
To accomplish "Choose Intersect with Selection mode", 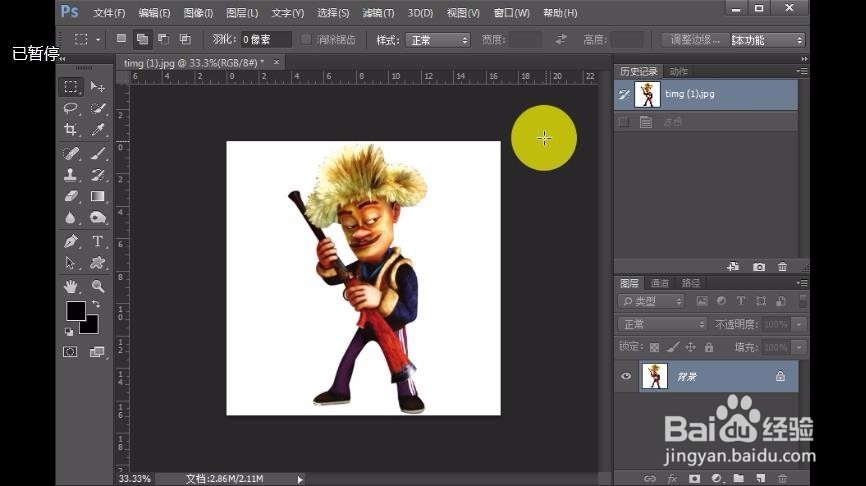I will point(185,39).
